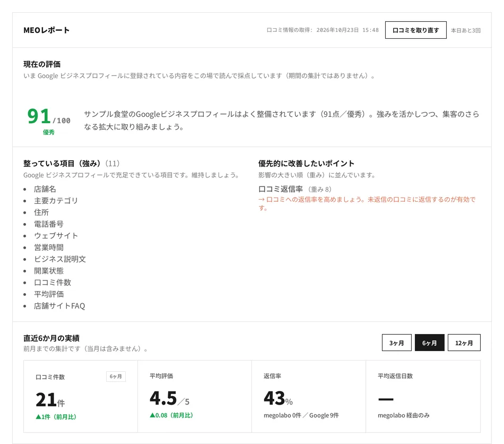Viewport: 504px width, 444px height.
Task: Click the 口コミ件数 strengths list item
Action: (53, 283)
